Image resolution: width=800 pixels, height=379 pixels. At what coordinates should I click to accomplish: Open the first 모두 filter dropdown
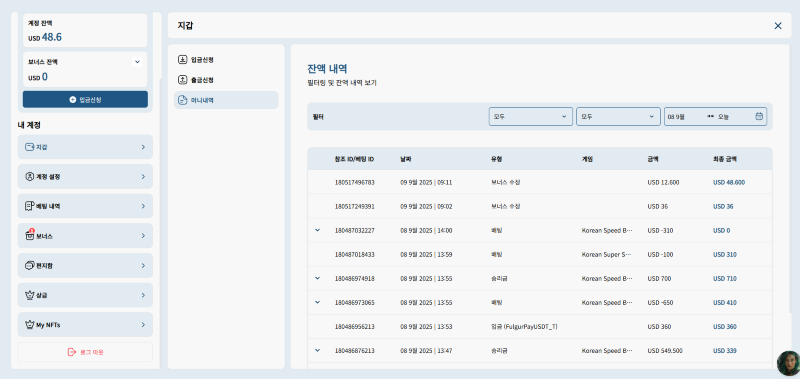(x=531, y=116)
